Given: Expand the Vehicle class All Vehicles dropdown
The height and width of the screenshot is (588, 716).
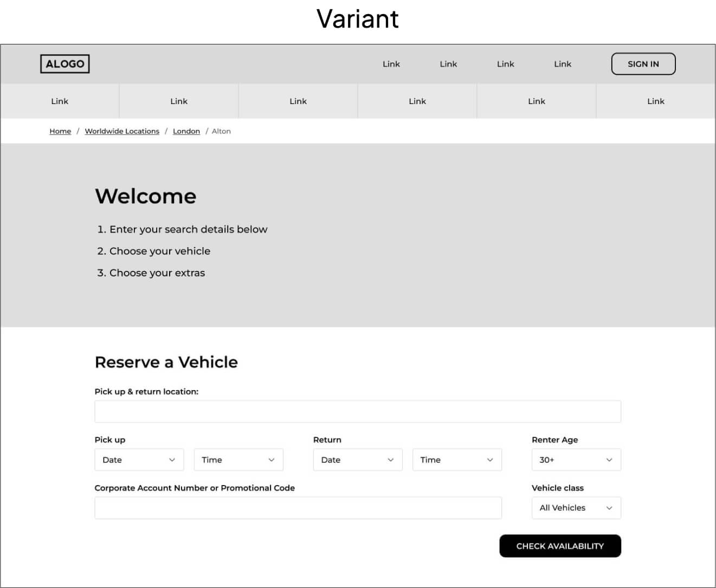Looking at the screenshot, I should pos(576,508).
